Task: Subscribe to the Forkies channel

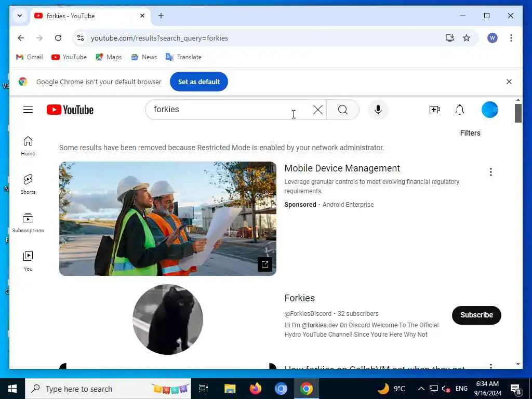Action: [x=476, y=315]
